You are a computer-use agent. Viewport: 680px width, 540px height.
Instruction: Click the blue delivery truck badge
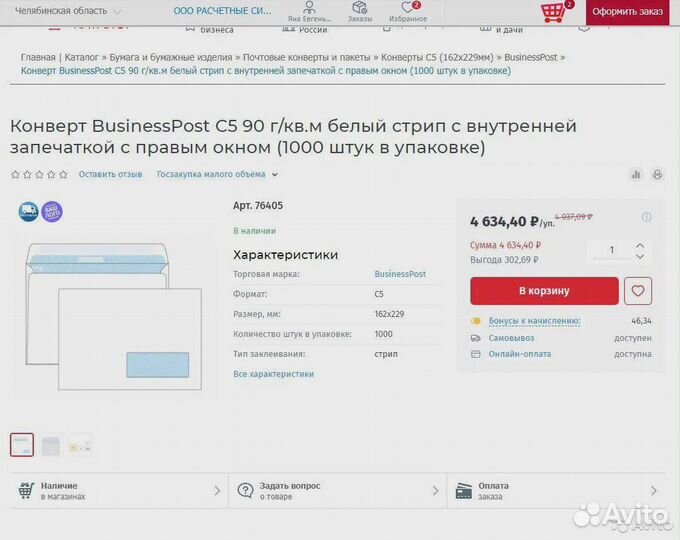(29, 212)
